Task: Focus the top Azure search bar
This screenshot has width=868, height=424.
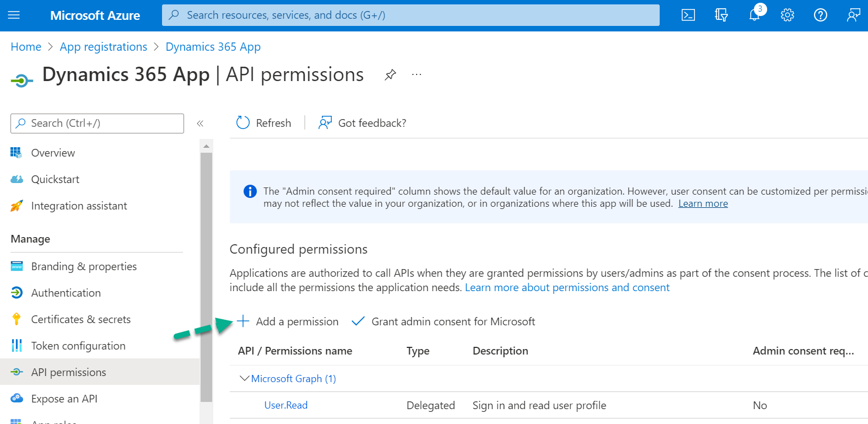Action: [x=411, y=15]
